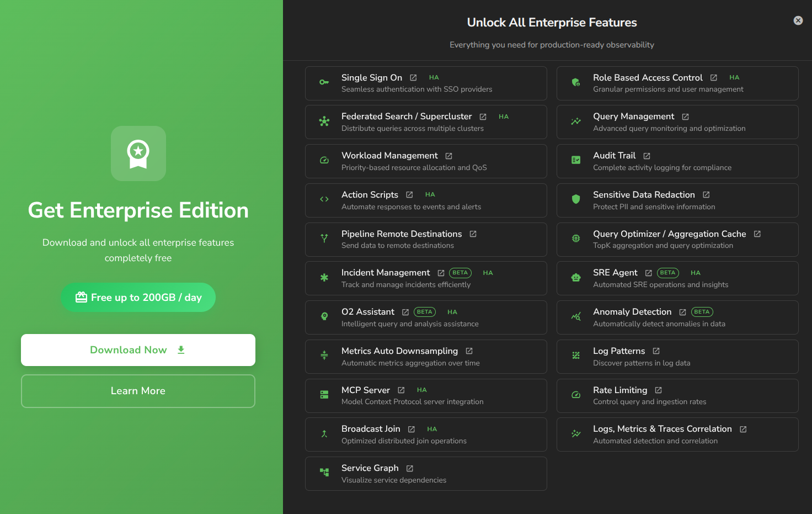Open Service Graph external link icon
The width and height of the screenshot is (812, 514).
pos(409,469)
